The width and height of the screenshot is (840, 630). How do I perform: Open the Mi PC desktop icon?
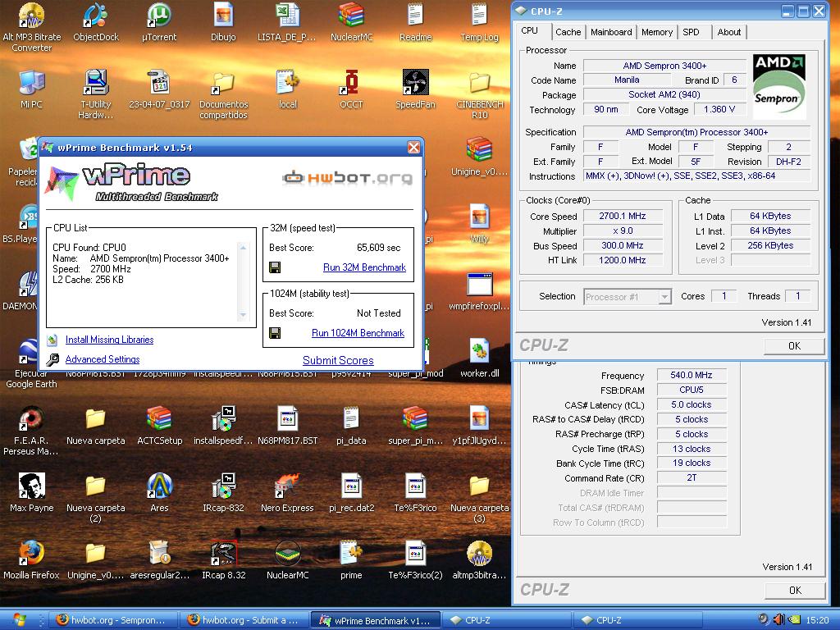point(32,83)
